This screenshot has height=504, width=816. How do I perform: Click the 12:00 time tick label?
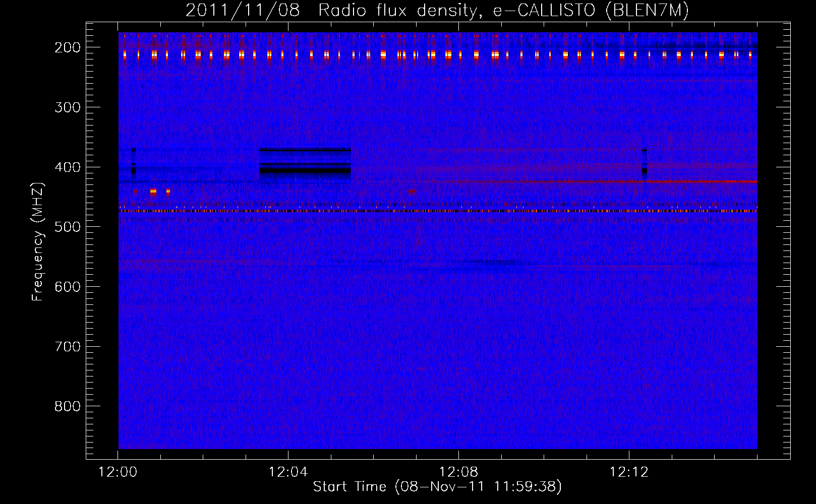[x=118, y=472]
